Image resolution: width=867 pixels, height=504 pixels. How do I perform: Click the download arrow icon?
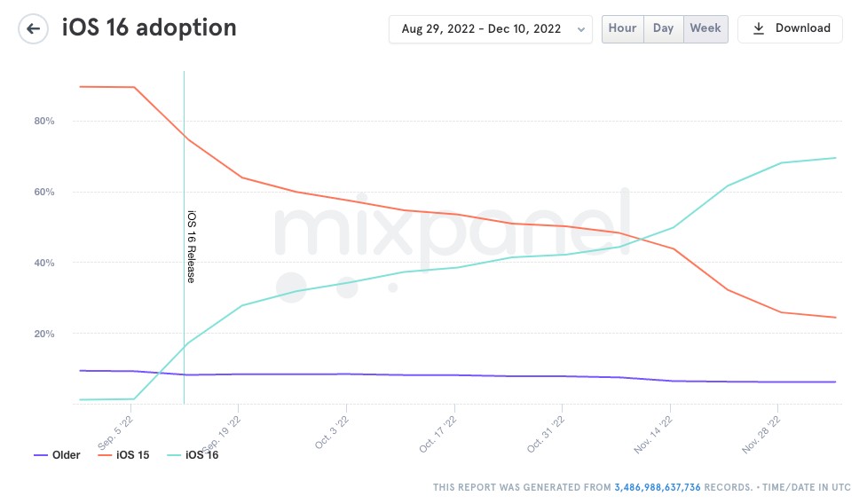click(x=759, y=28)
